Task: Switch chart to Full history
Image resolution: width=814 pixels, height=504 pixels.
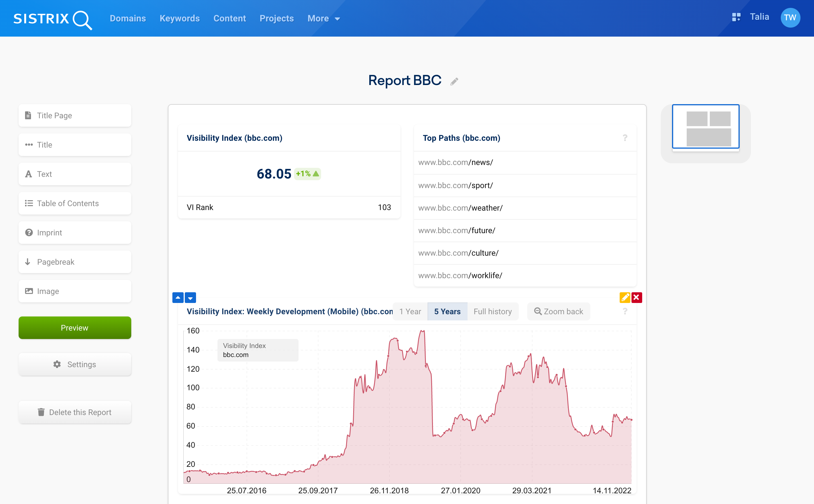Action: (x=493, y=311)
